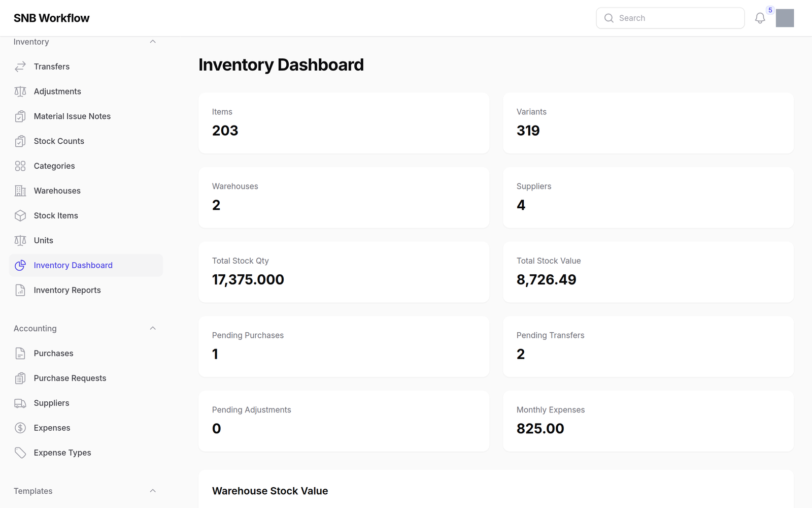Collapse the Accounting sidebar section
This screenshot has height=508, width=812.
click(x=153, y=328)
